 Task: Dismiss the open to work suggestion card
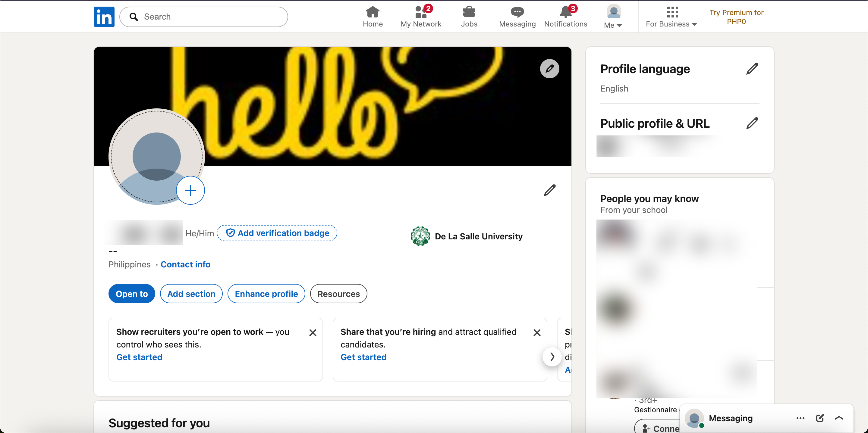pos(313,333)
